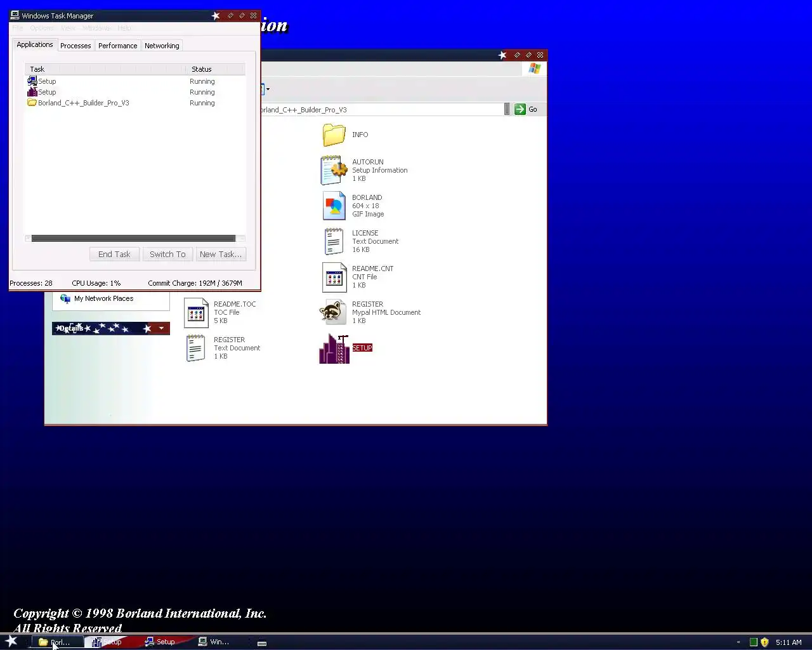Click the SETUP file name label
This screenshot has width=812, height=650.
click(x=362, y=348)
